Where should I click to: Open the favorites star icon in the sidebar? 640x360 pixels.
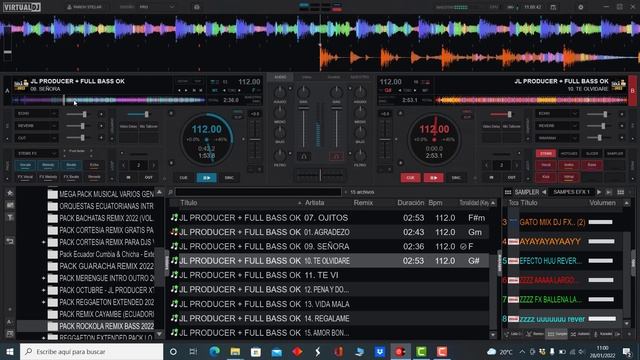coord(10,193)
